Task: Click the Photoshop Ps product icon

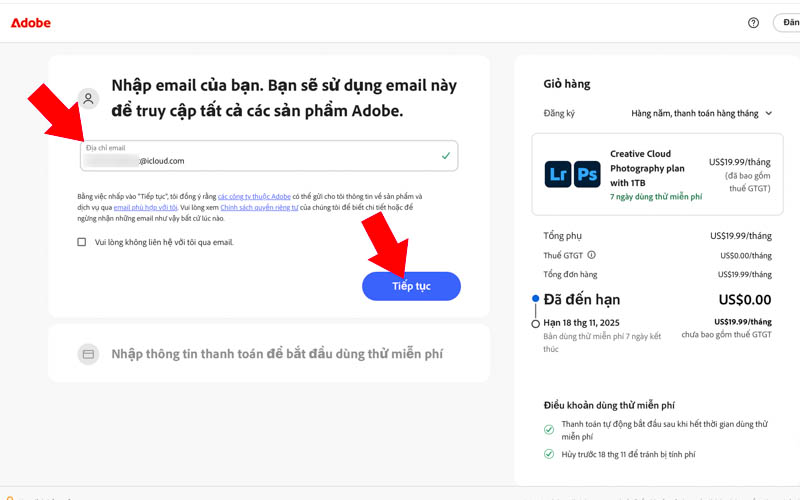Action: [587, 174]
